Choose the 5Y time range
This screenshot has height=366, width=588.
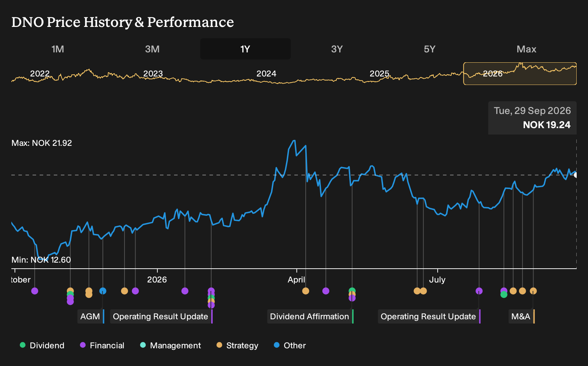coord(429,49)
